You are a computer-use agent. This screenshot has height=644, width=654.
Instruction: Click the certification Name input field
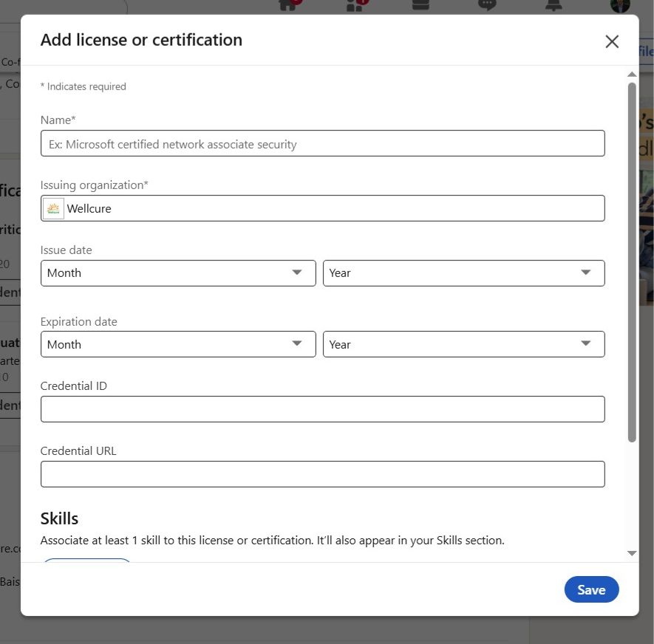[x=322, y=144]
